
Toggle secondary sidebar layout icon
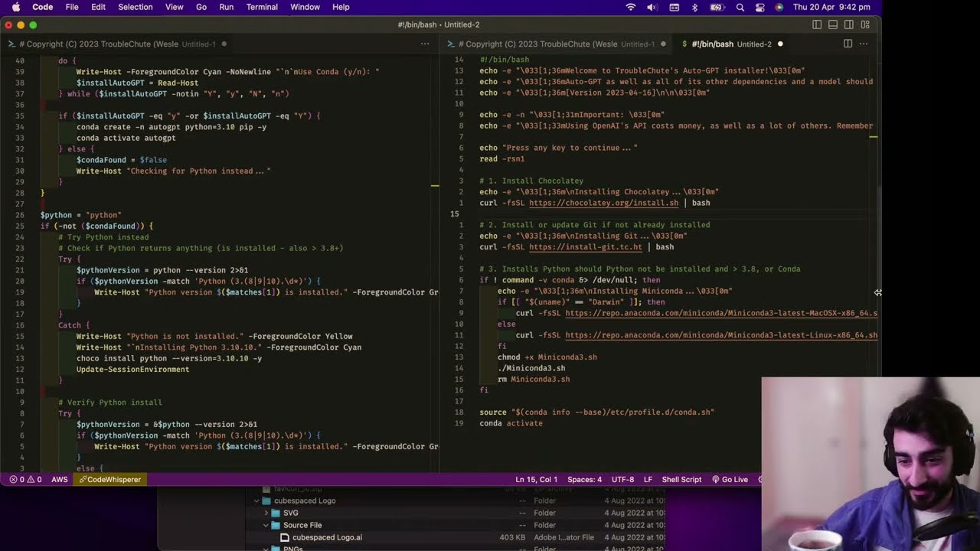click(849, 24)
